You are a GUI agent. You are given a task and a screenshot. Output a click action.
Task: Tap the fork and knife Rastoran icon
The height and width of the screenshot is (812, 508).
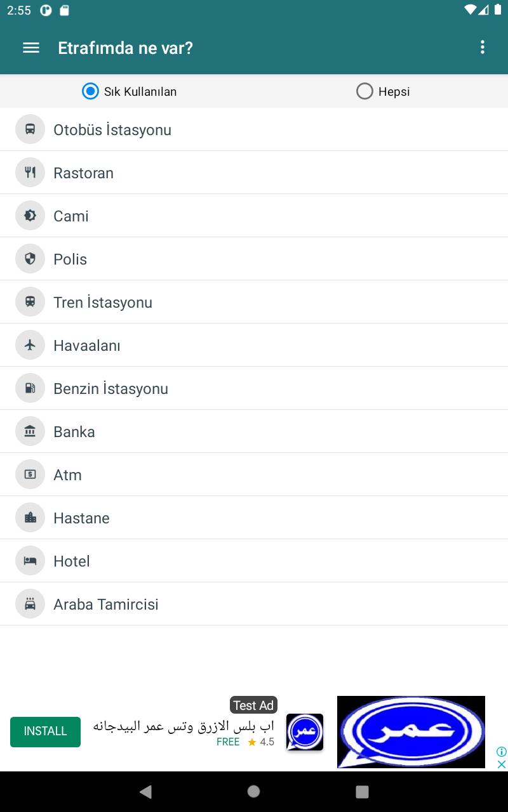[x=30, y=173]
